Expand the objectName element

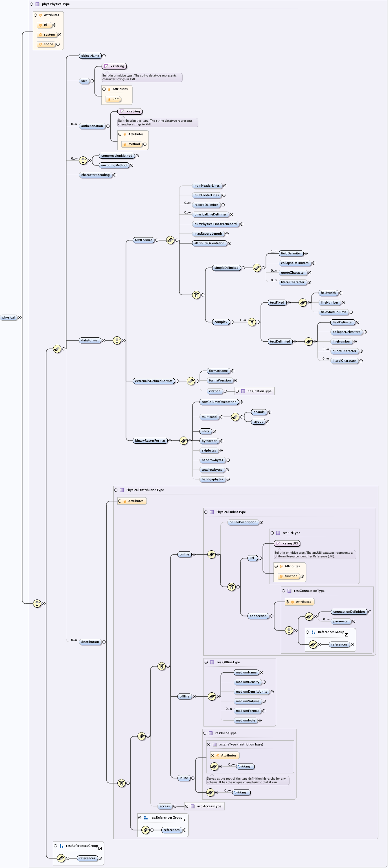click(x=104, y=56)
